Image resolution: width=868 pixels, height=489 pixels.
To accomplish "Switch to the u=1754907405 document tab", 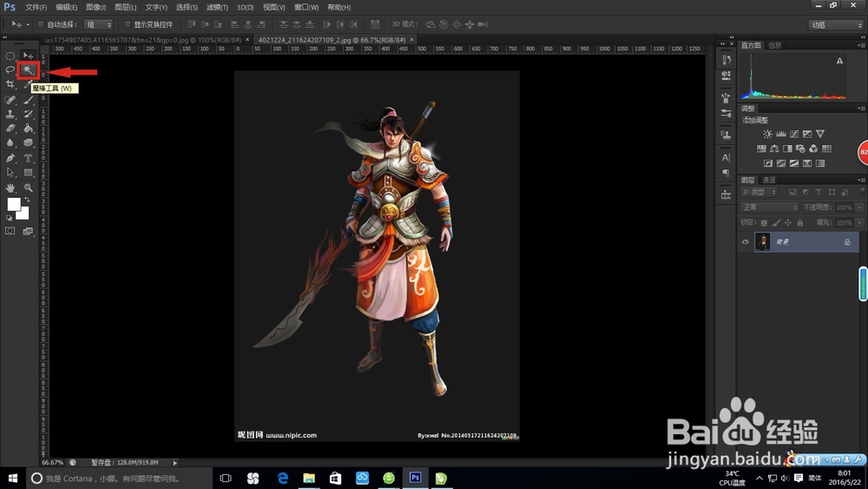I will [x=143, y=40].
